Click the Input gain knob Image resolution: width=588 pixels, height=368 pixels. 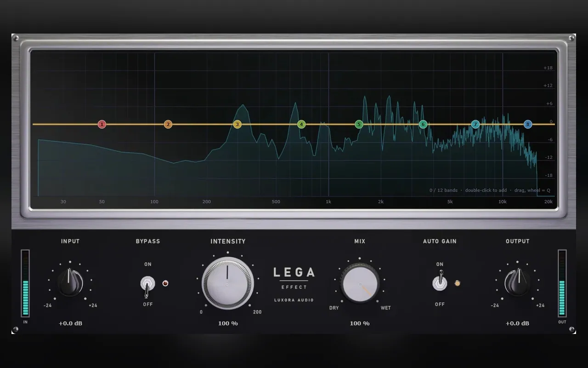(70, 283)
